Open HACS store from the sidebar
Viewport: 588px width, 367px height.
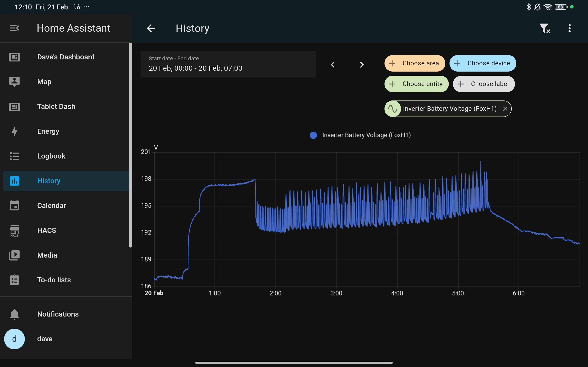pyautogui.click(x=47, y=230)
